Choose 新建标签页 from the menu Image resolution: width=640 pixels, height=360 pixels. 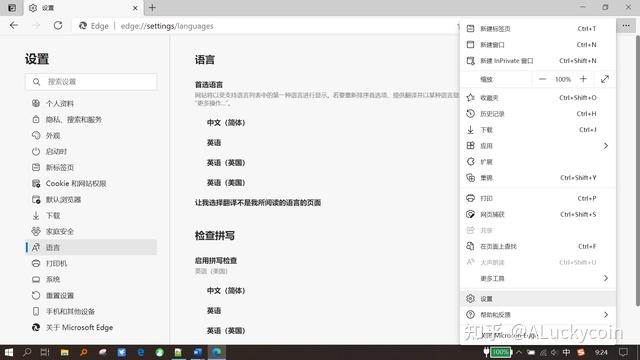click(x=538, y=29)
